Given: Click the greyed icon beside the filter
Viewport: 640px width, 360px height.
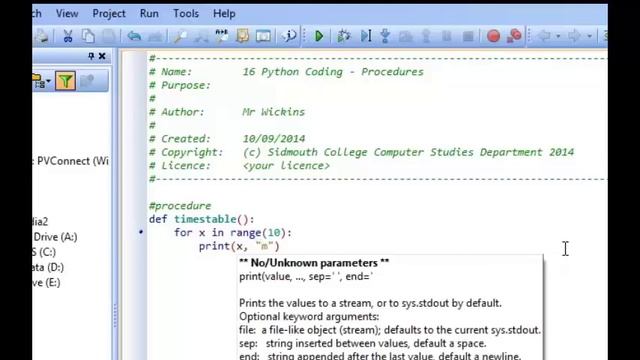Looking at the screenshot, I should (87, 81).
